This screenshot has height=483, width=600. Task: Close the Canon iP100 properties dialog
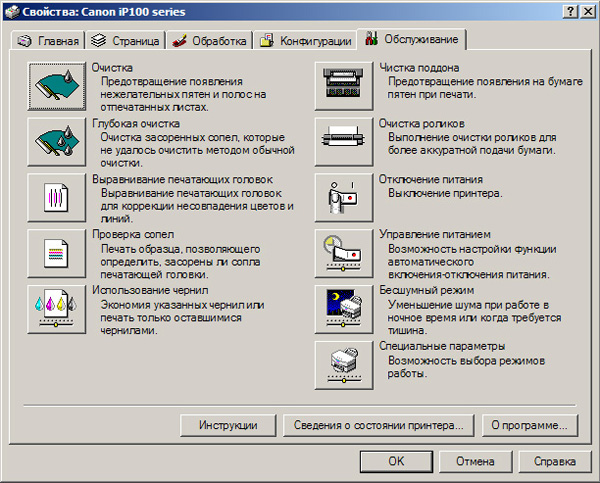[x=588, y=12]
